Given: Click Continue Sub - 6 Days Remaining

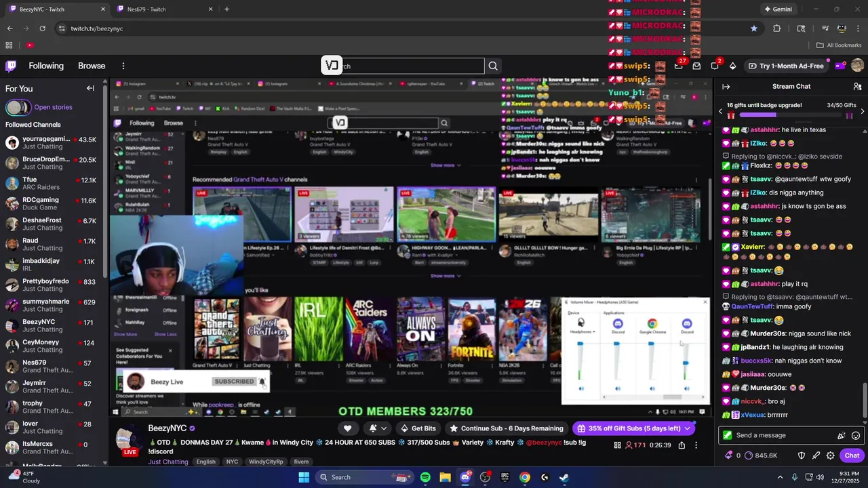Looking at the screenshot, I should click(x=507, y=428).
